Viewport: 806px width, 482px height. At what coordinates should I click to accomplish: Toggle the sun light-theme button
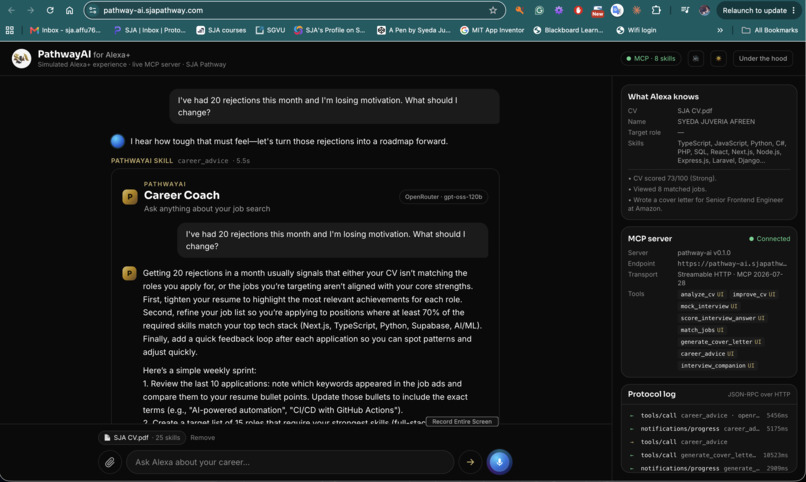tap(718, 59)
